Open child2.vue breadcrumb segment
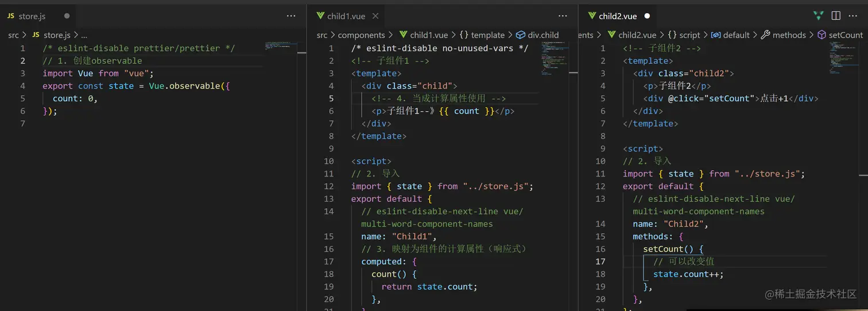The height and width of the screenshot is (311, 868). pos(637,35)
